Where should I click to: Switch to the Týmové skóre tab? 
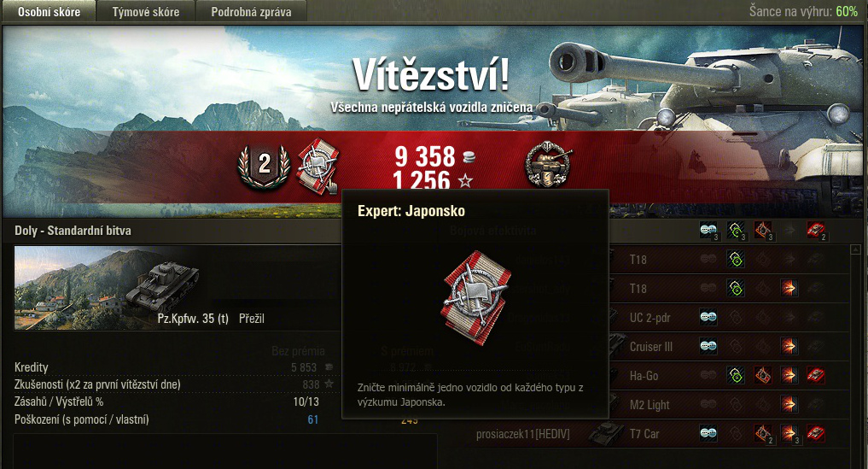(146, 12)
